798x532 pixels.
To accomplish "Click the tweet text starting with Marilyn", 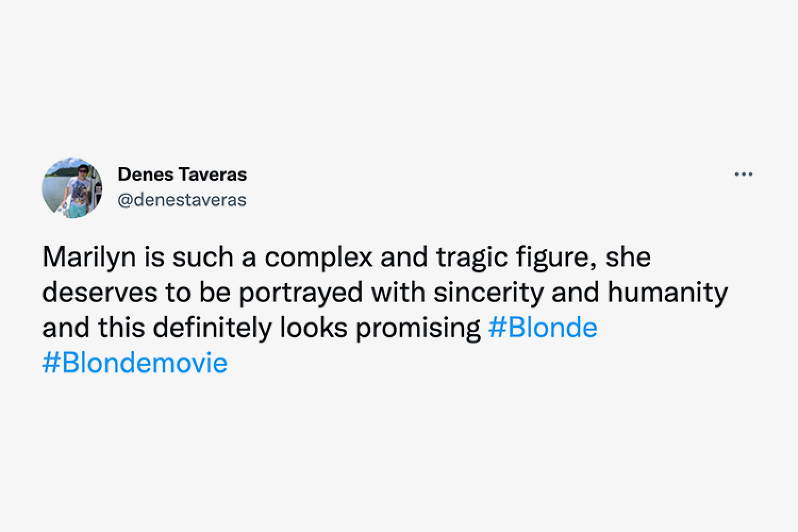I will (x=385, y=310).
